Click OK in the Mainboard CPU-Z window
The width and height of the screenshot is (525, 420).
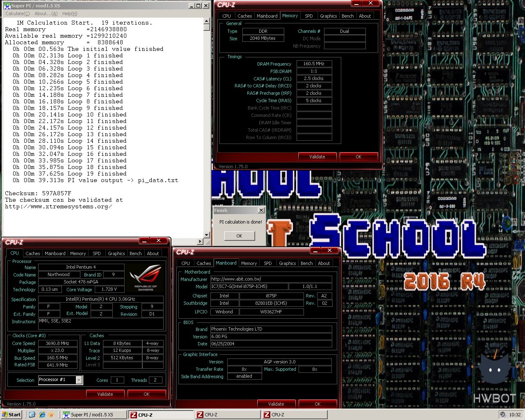click(317, 404)
